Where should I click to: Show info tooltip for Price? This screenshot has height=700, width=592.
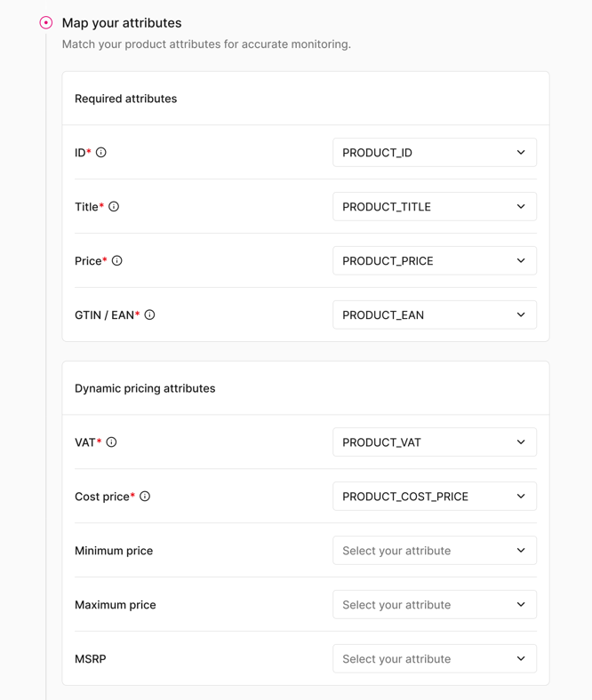[x=117, y=260]
